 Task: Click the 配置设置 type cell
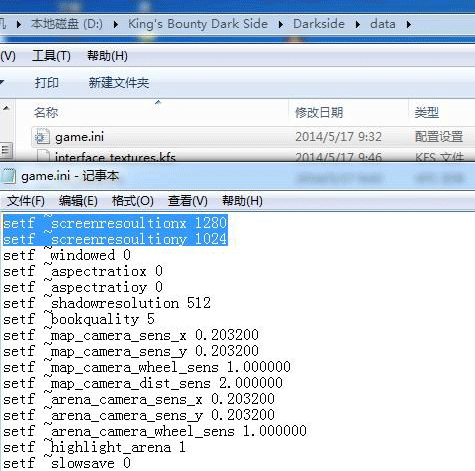click(x=439, y=137)
